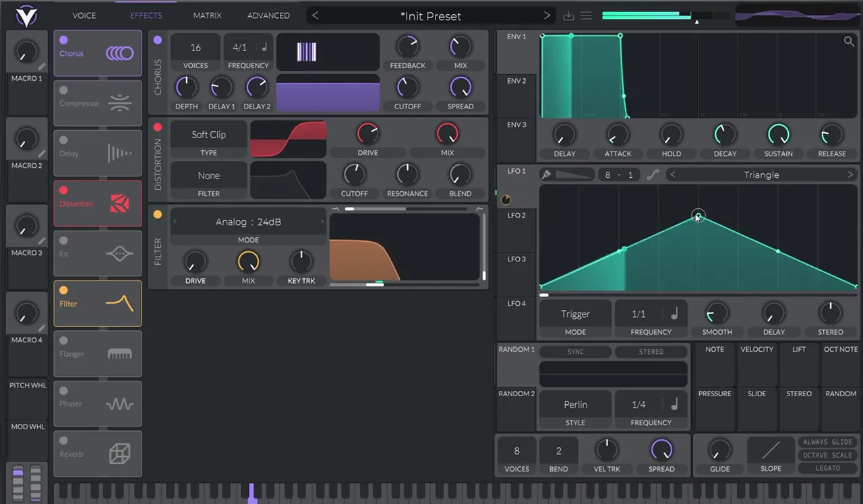The image size is (863, 504).
Task: Click the Flanger comb icon
Action: point(119,354)
